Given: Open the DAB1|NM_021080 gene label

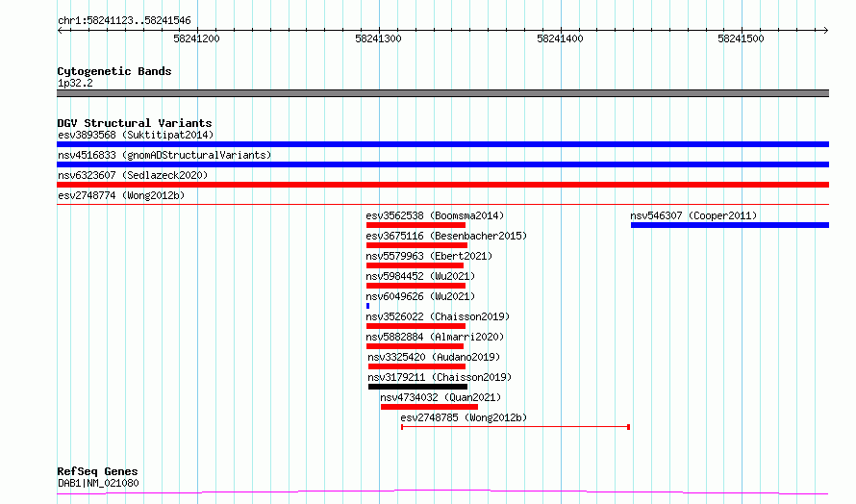Looking at the screenshot, I should coord(98,483).
